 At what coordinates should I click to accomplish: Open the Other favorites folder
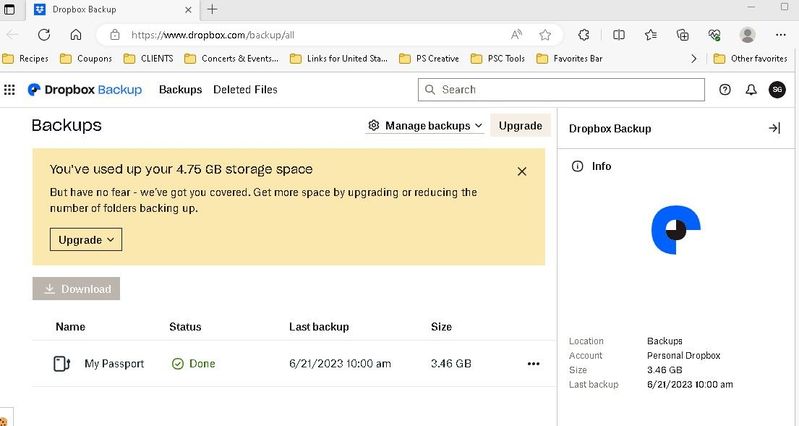click(751, 59)
